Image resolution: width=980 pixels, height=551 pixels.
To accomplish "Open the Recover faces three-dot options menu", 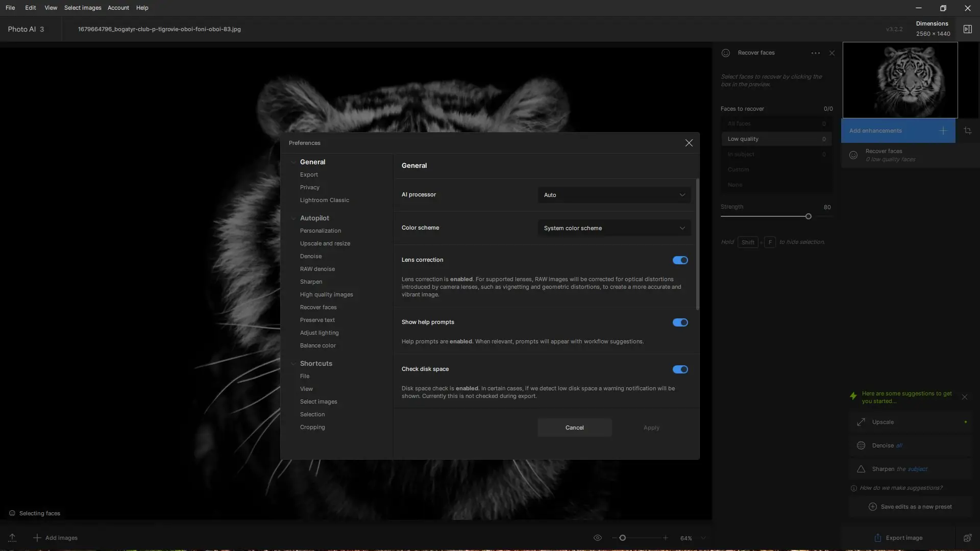I will tap(815, 53).
